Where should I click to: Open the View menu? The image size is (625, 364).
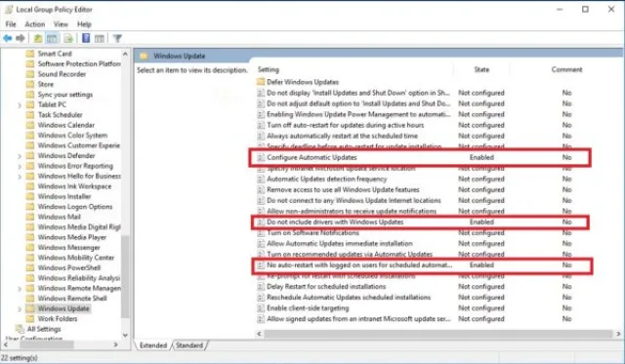61,24
